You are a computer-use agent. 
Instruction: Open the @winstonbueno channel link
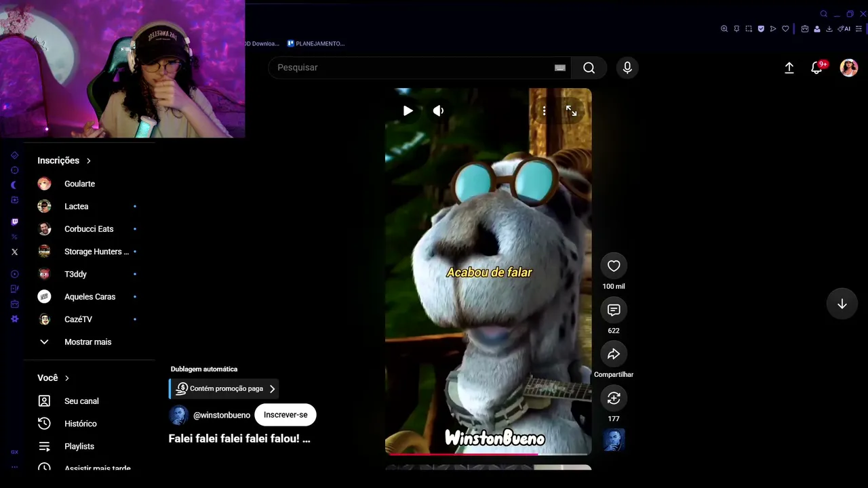[x=222, y=415]
